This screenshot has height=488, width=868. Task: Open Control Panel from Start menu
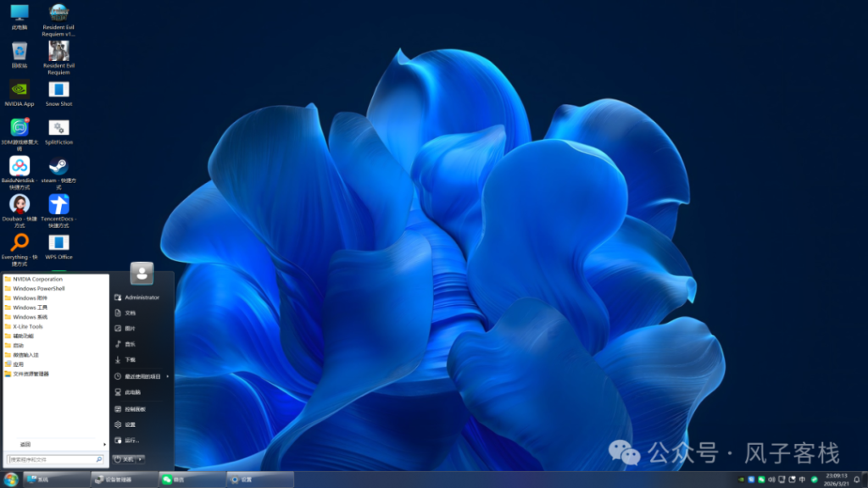(x=135, y=408)
